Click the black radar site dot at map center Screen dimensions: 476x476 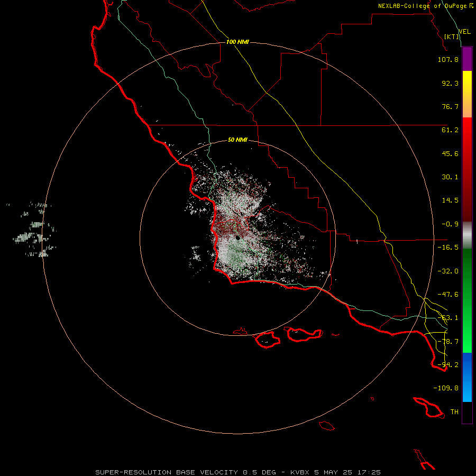238,238
